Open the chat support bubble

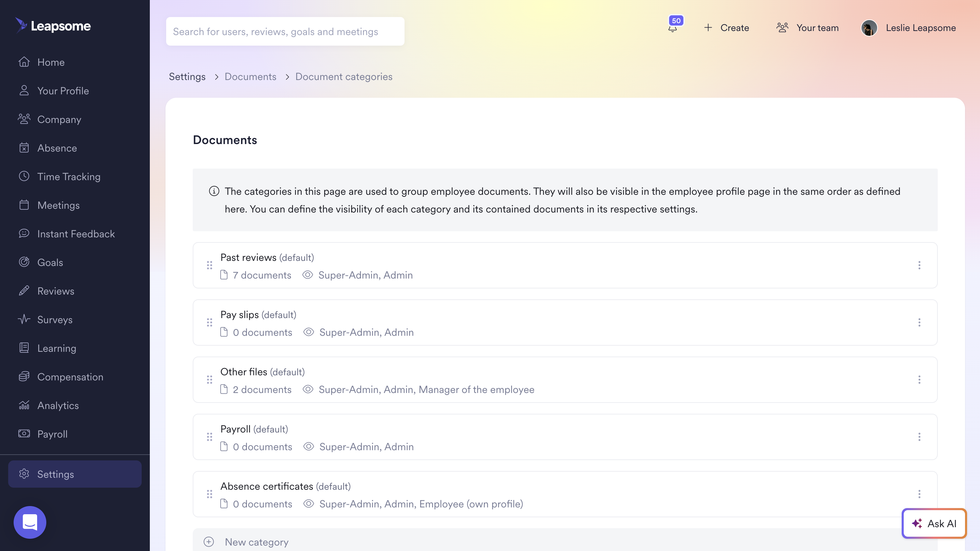click(30, 522)
